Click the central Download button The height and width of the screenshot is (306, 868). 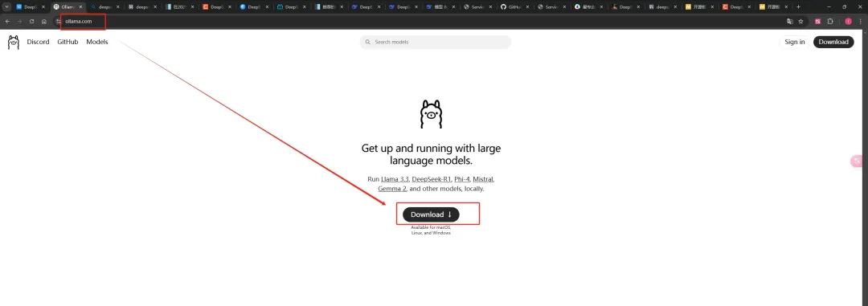pos(431,214)
